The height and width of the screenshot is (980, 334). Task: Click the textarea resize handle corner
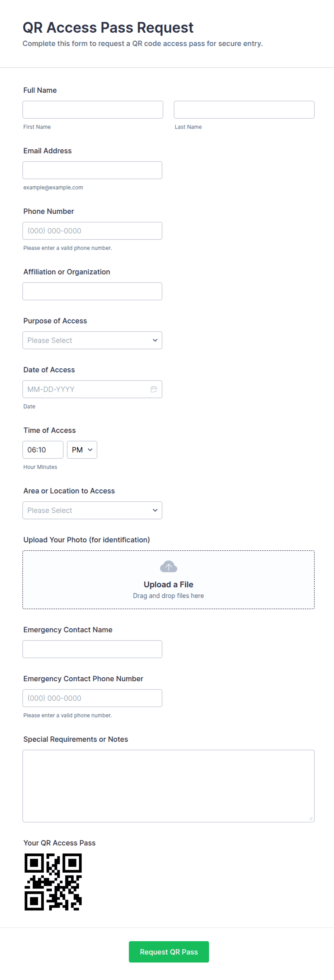click(x=311, y=819)
